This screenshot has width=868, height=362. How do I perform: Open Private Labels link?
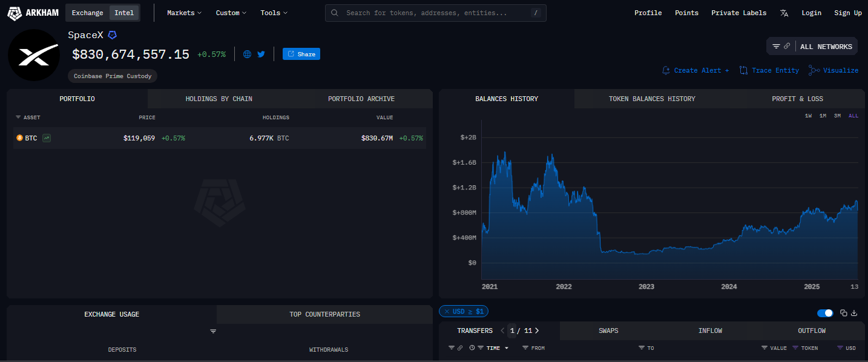pyautogui.click(x=738, y=13)
